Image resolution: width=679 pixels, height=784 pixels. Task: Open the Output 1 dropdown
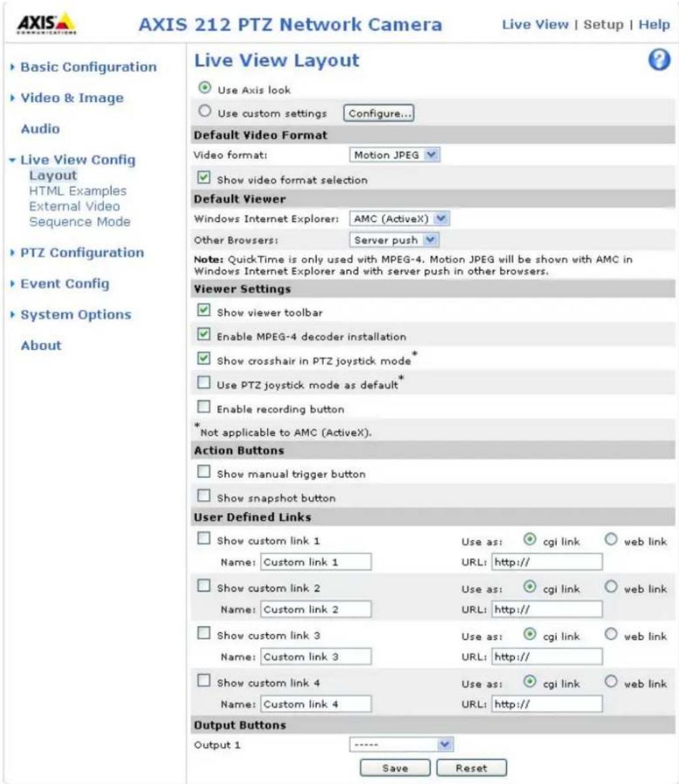(401, 744)
